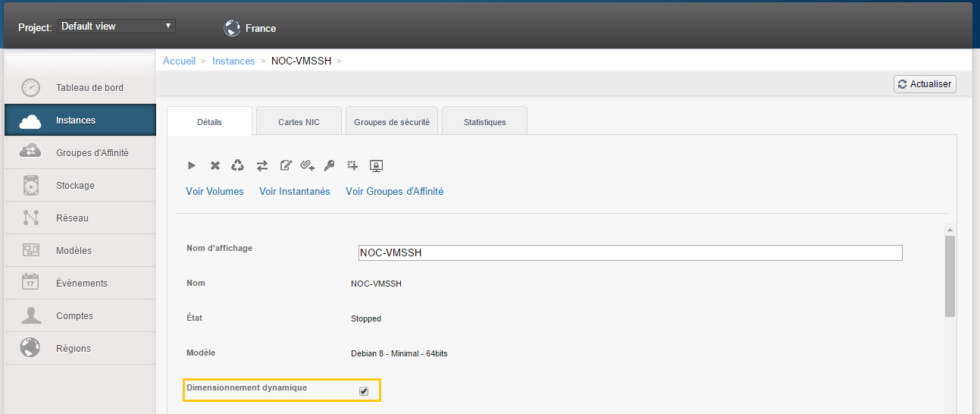Click the paperclip attach ISO icon
The image size is (980, 414).
coord(308,165)
